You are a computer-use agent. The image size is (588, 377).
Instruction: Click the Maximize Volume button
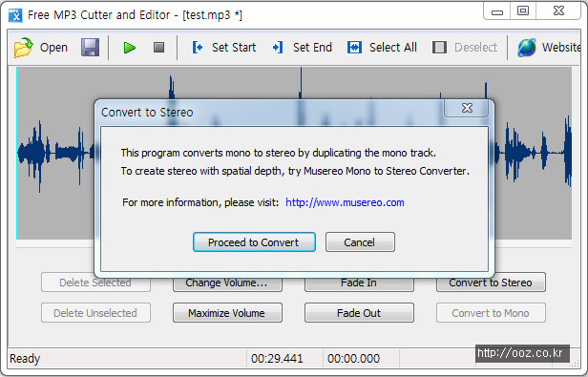[x=227, y=313]
